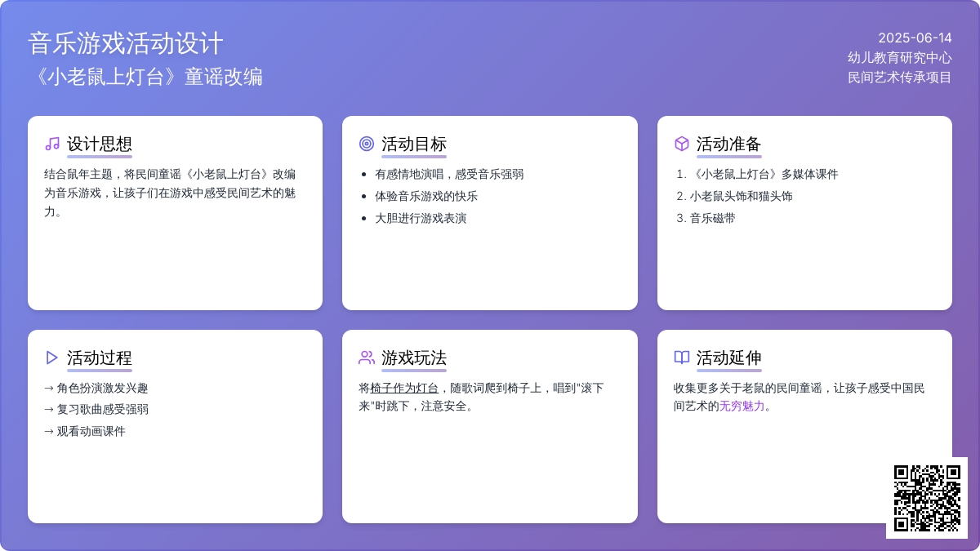Click the date 2025-06-14
980x551 pixels.
[915, 38]
